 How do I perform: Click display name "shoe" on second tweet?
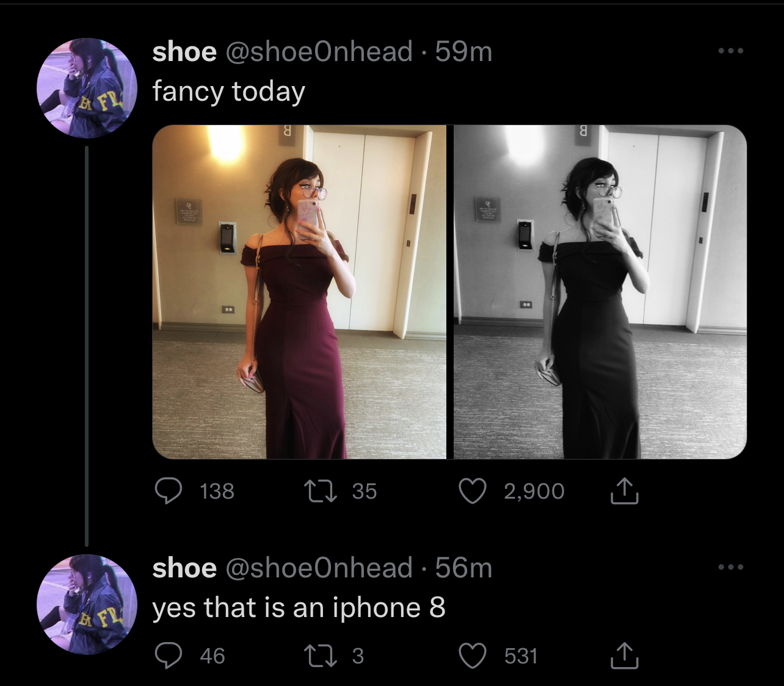[184, 568]
